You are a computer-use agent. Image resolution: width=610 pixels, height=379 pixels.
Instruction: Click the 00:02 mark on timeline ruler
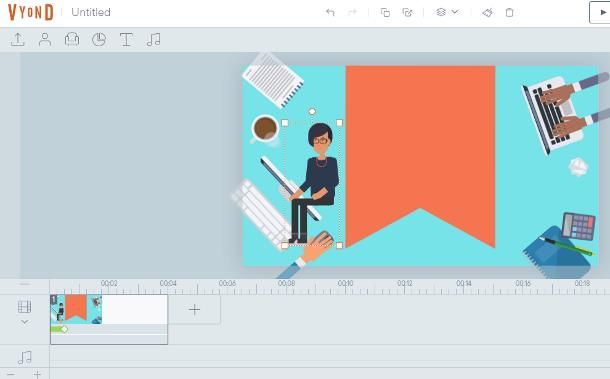109,283
